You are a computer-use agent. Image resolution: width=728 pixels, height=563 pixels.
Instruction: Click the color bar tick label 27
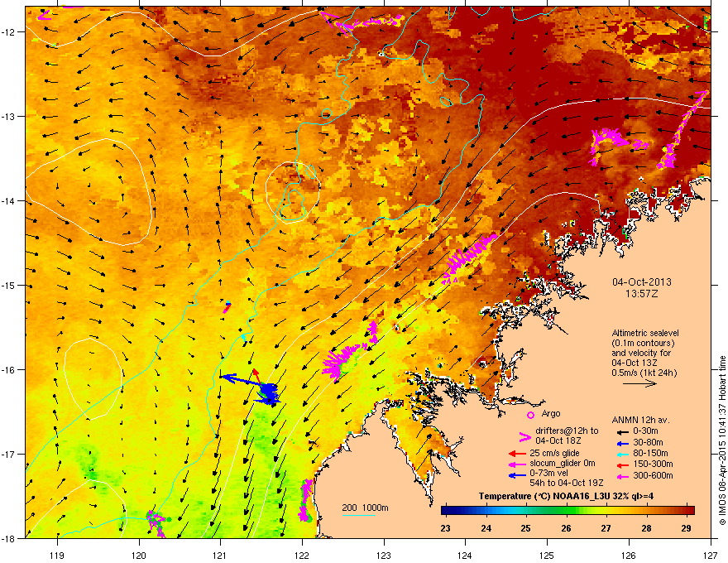click(x=606, y=528)
